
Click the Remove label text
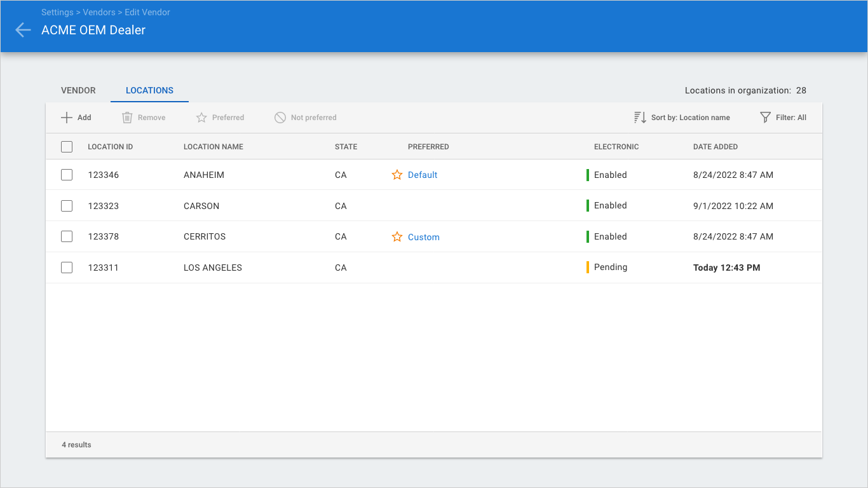pos(152,118)
